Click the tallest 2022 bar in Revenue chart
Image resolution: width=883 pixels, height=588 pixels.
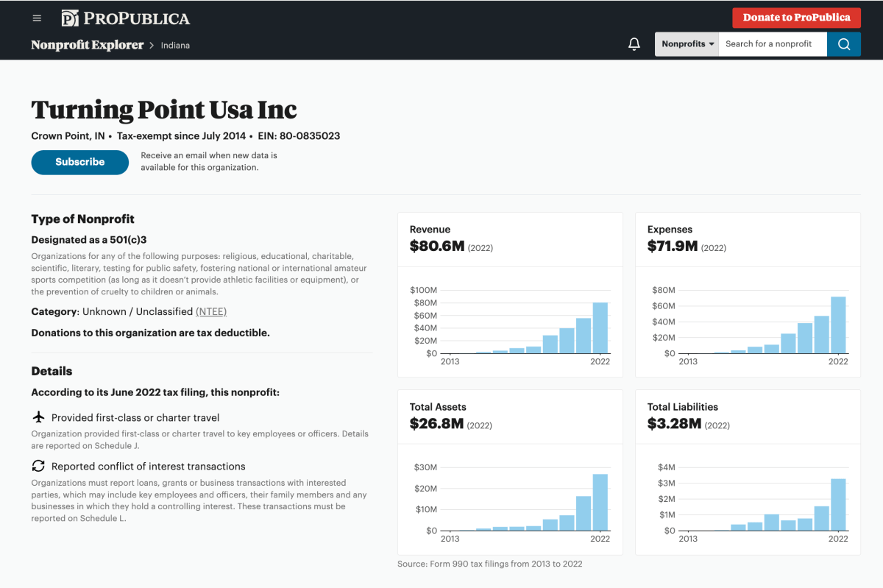600,327
